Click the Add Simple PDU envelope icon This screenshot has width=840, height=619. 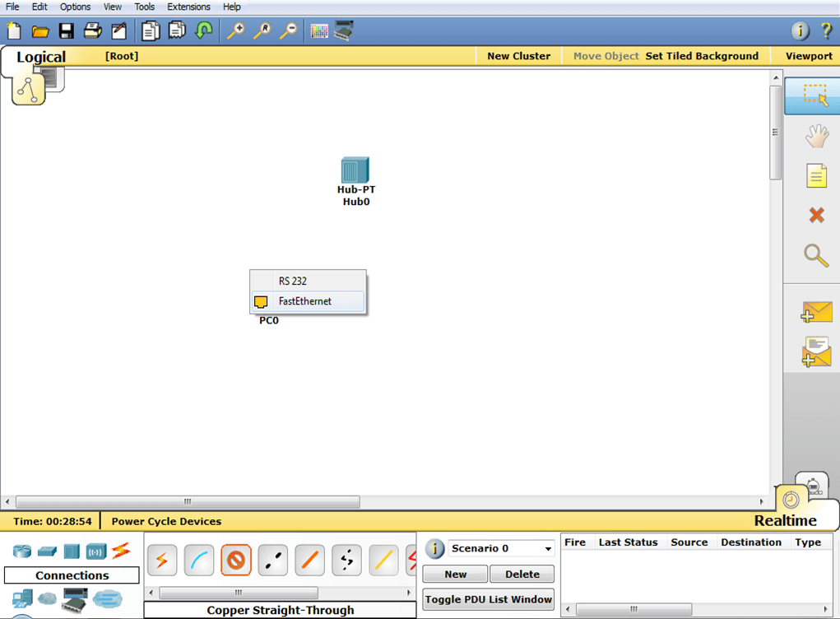[x=816, y=313]
